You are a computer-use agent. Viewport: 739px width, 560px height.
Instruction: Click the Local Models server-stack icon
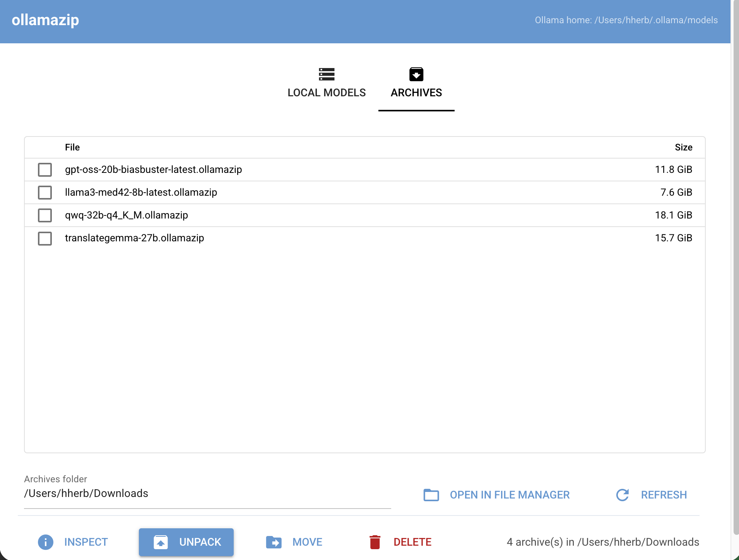pos(327,74)
